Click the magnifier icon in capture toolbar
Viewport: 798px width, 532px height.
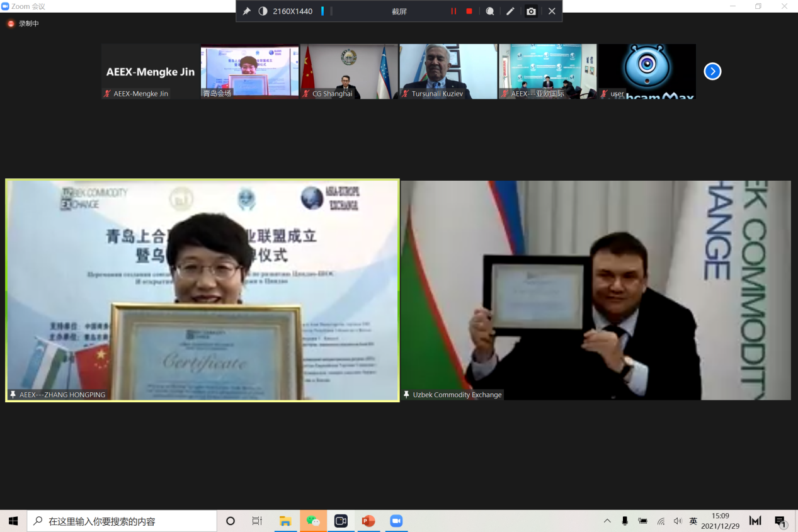pyautogui.click(x=489, y=11)
